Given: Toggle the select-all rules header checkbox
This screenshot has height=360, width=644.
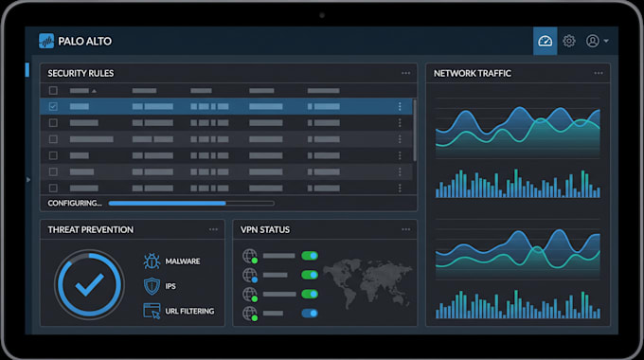Looking at the screenshot, I should [x=53, y=90].
